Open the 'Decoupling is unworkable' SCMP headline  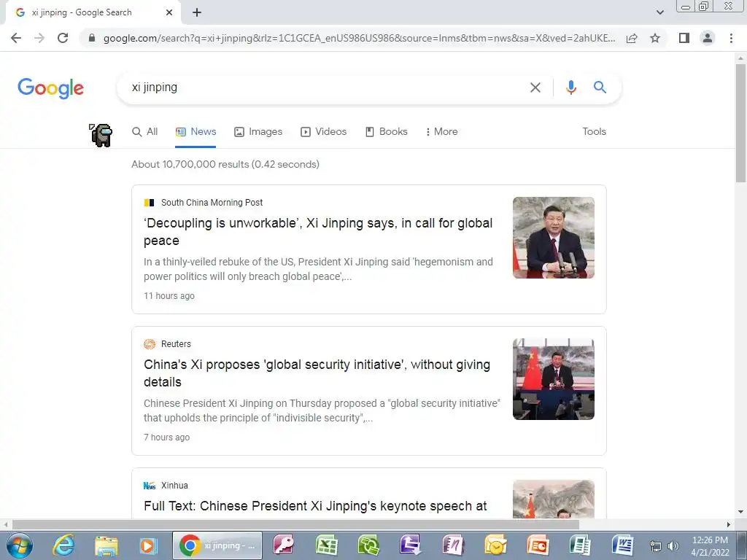tap(318, 232)
